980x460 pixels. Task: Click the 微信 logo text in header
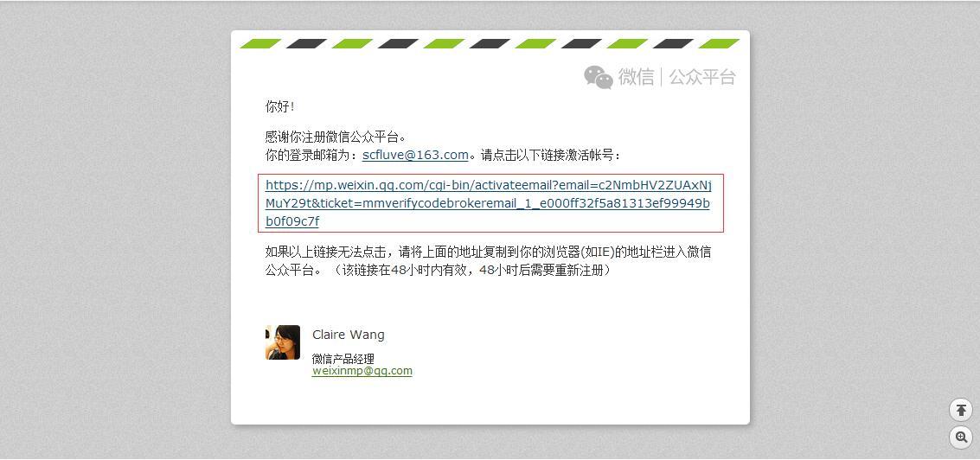click(636, 77)
